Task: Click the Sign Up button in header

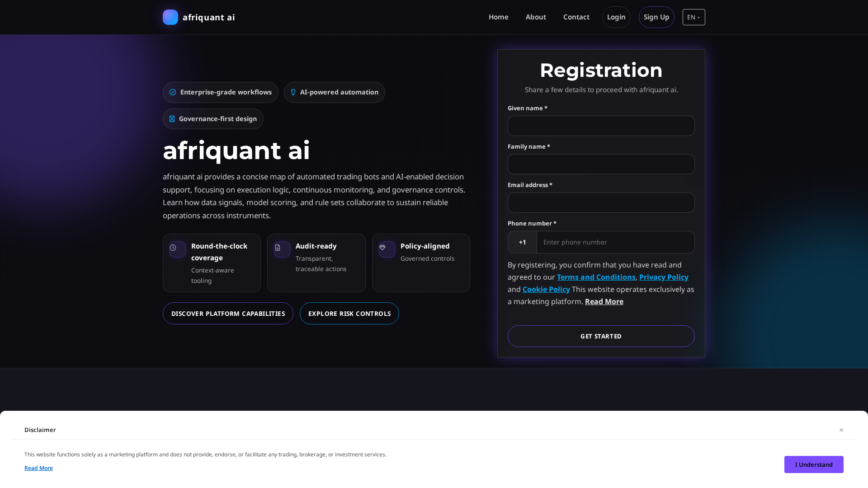Action: [x=656, y=17]
